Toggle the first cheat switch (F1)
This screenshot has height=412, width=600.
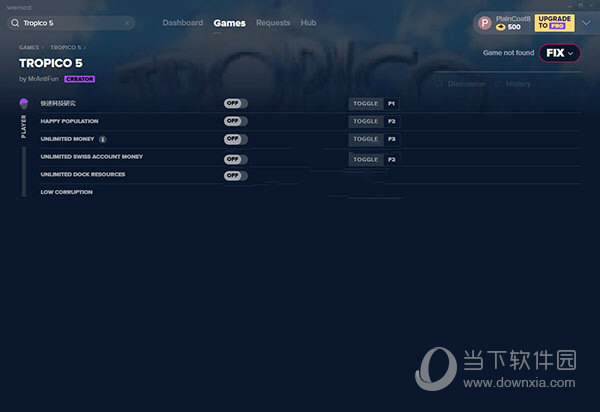tap(236, 103)
